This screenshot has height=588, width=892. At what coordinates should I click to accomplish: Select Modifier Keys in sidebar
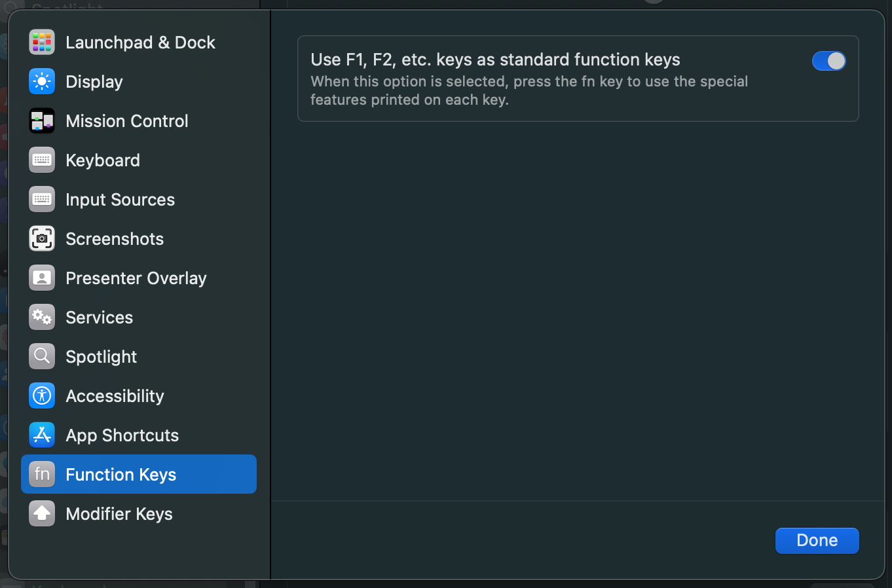139,514
